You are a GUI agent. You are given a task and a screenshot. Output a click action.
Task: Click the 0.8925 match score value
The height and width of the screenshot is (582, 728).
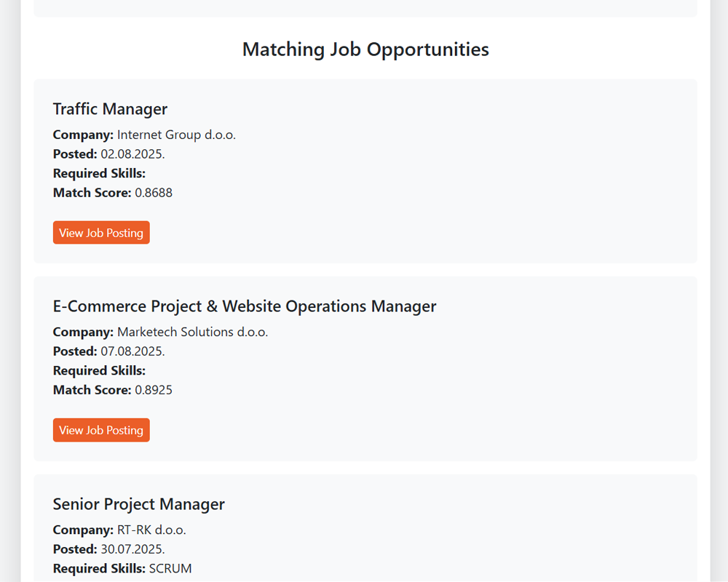tap(154, 390)
